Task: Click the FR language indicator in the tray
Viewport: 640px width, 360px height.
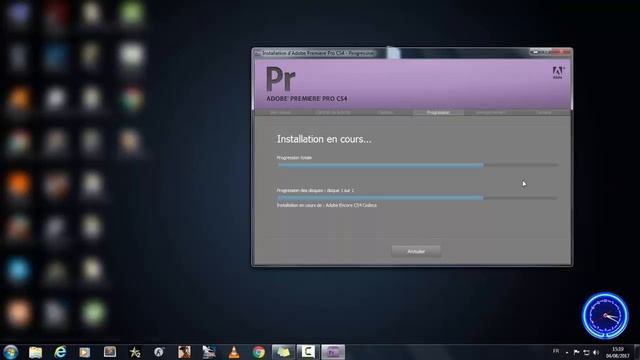Action: tap(556, 351)
